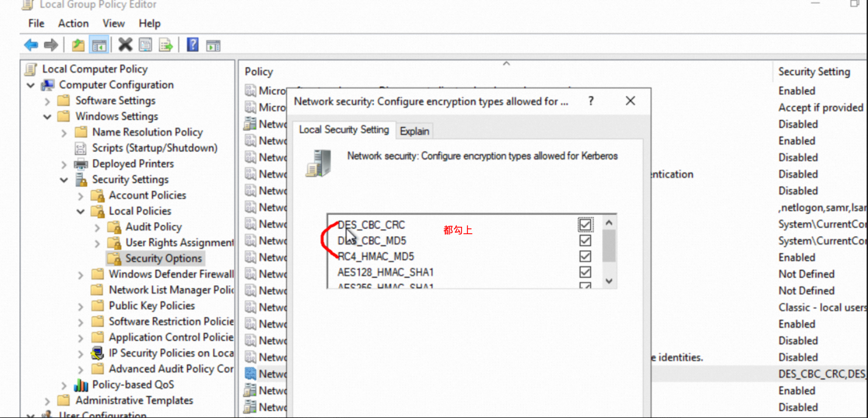
Task: Click the blue Help question mark icon
Action: click(192, 45)
